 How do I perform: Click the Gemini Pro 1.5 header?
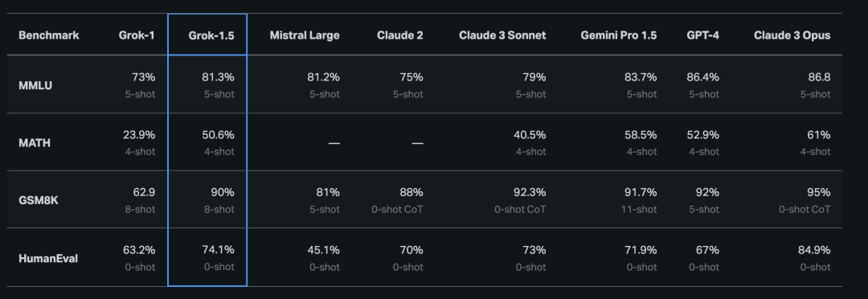point(619,35)
